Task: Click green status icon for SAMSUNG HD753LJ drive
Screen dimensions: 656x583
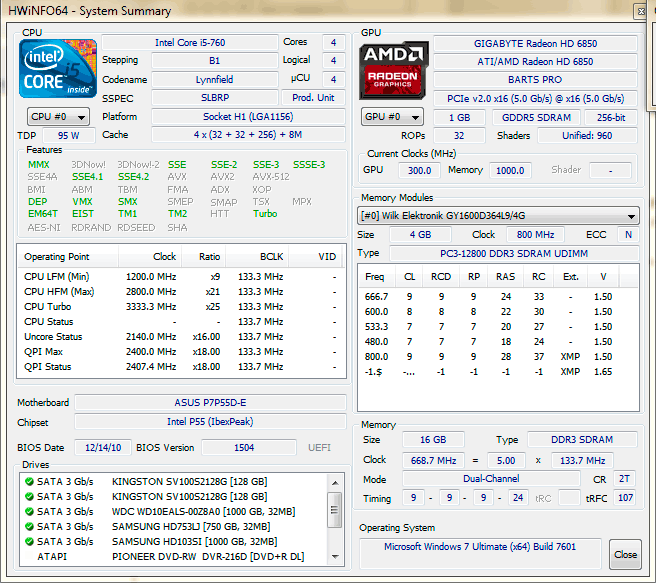Action: (29, 527)
